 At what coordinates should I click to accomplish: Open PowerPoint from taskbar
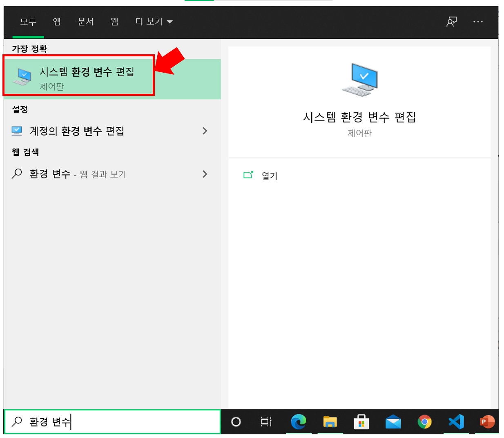click(487, 422)
